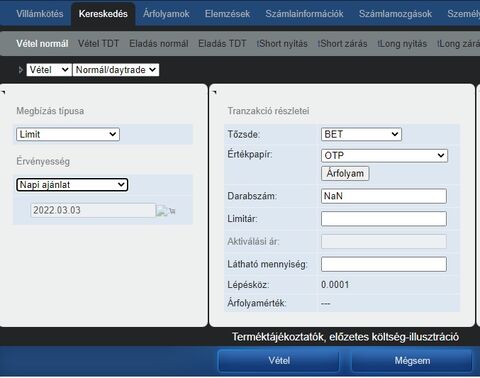Click the Érvényesség heading
Image resolution: width=480 pixels, height=378 pixels.
click(x=43, y=161)
